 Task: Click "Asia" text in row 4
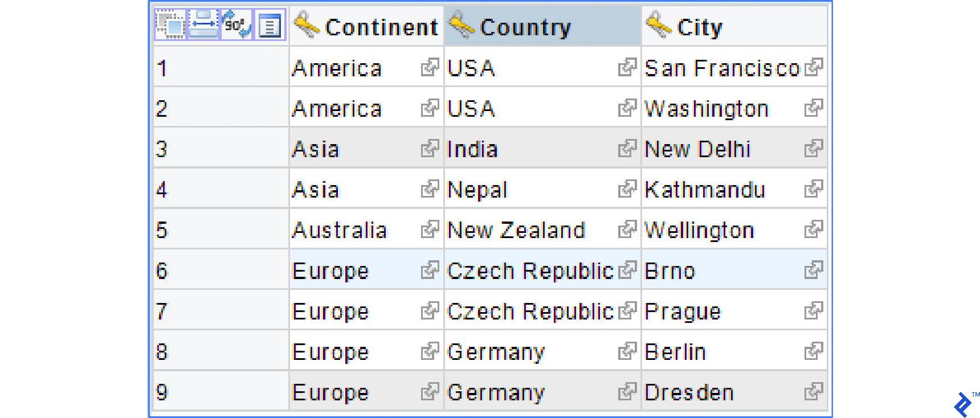[315, 190]
